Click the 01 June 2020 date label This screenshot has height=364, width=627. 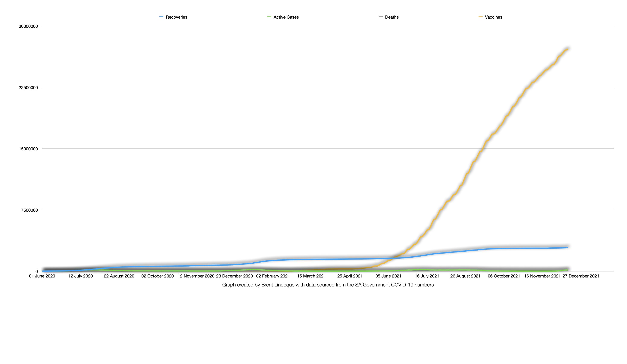tap(42, 276)
